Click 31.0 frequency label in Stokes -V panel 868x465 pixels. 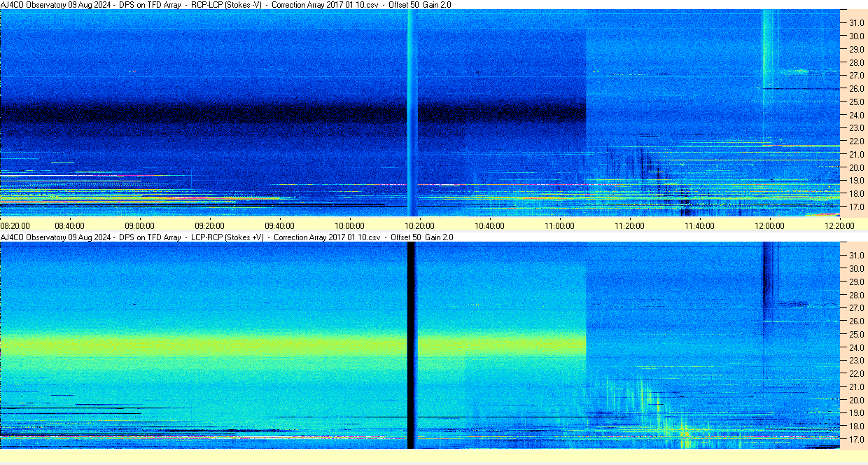point(856,22)
